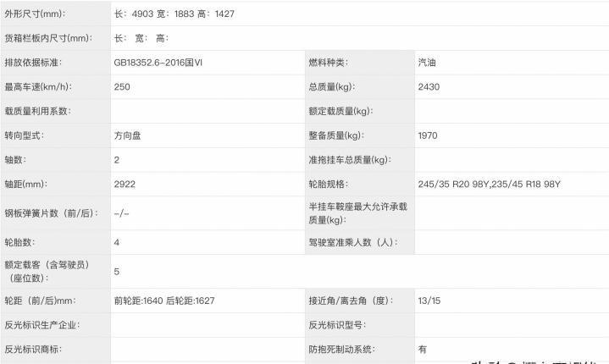Viewport: 609px width, 364px height.
Task: Select the seating capacity value 5
Action: pos(117,272)
